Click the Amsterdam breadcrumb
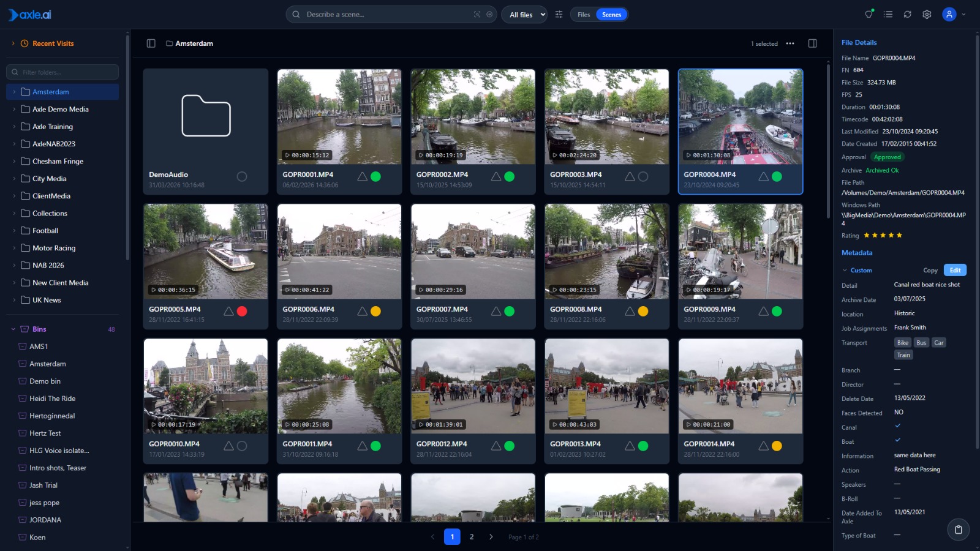Image resolution: width=980 pixels, height=551 pixels. click(x=194, y=43)
